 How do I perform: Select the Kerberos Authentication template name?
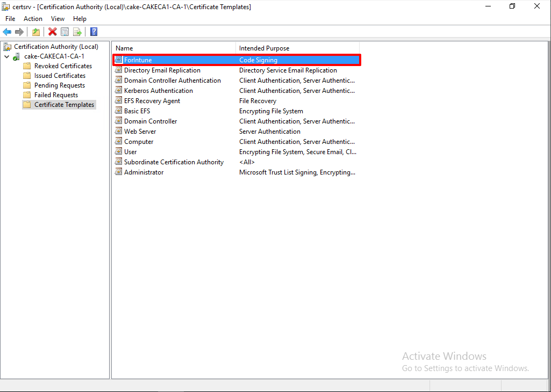[x=159, y=91]
